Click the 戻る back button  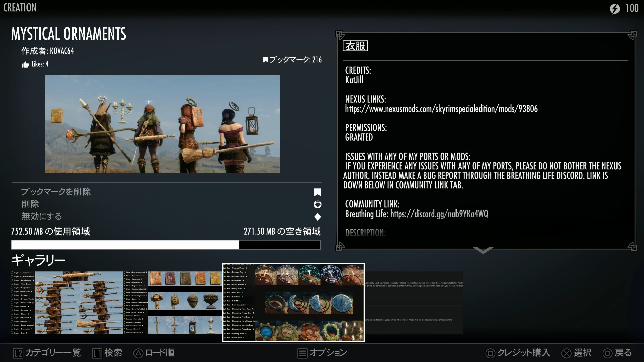[617, 353]
